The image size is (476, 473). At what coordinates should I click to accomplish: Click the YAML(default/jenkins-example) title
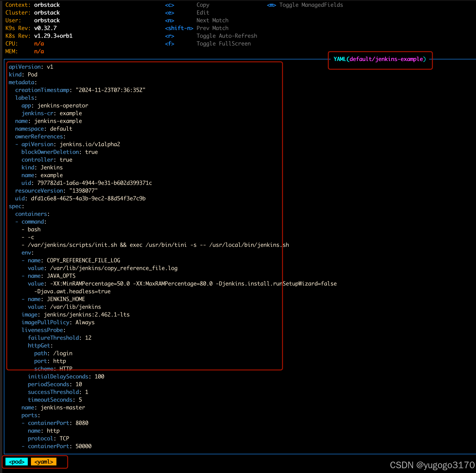[380, 59]
